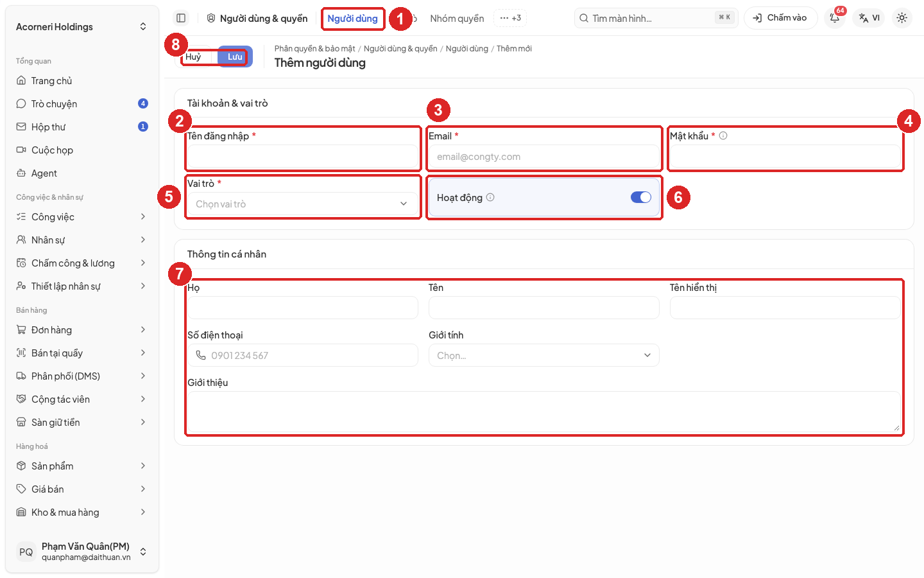Click Người dùng & quyền header tab
924x578 pixels.
click(x=257, y=19)
